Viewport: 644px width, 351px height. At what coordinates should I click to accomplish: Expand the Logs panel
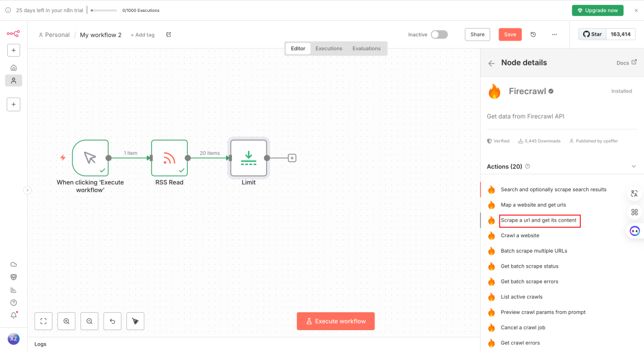tap(41, 344)
